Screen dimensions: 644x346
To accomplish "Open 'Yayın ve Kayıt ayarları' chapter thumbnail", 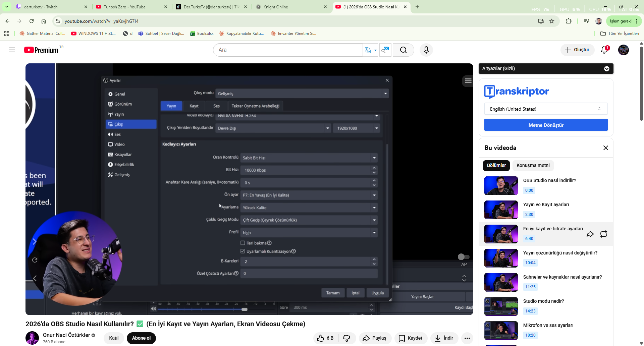I will pos(501,210).
